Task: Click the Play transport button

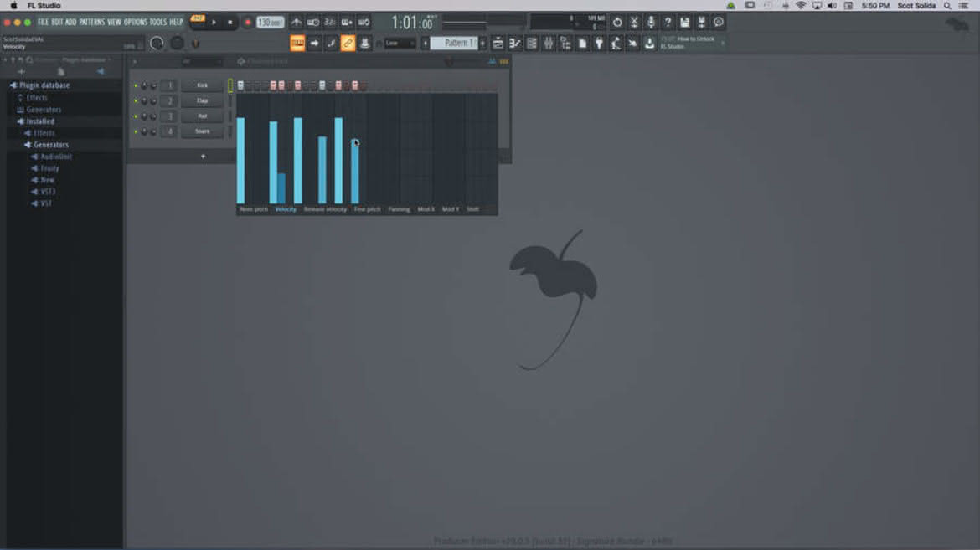Action: [x=214, y=23]
